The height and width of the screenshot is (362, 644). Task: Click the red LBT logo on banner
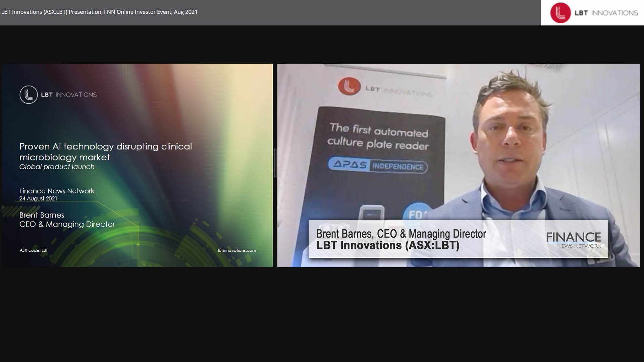(349, 86)
